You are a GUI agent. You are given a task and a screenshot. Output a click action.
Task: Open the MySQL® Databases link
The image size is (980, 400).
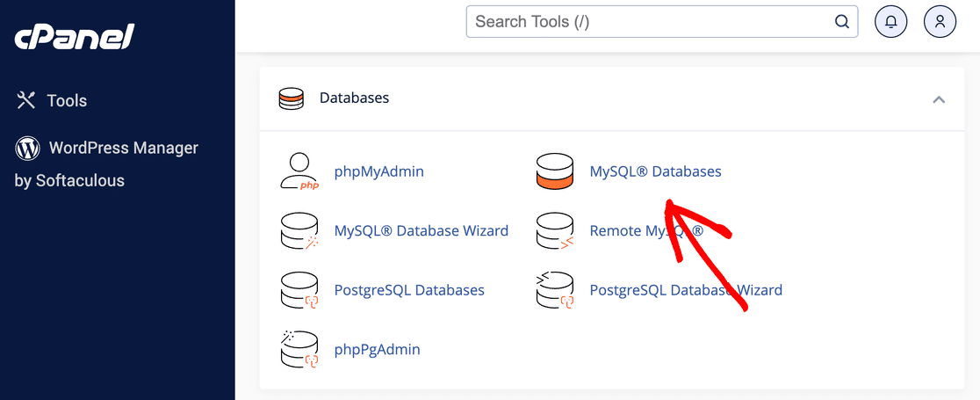655,171
